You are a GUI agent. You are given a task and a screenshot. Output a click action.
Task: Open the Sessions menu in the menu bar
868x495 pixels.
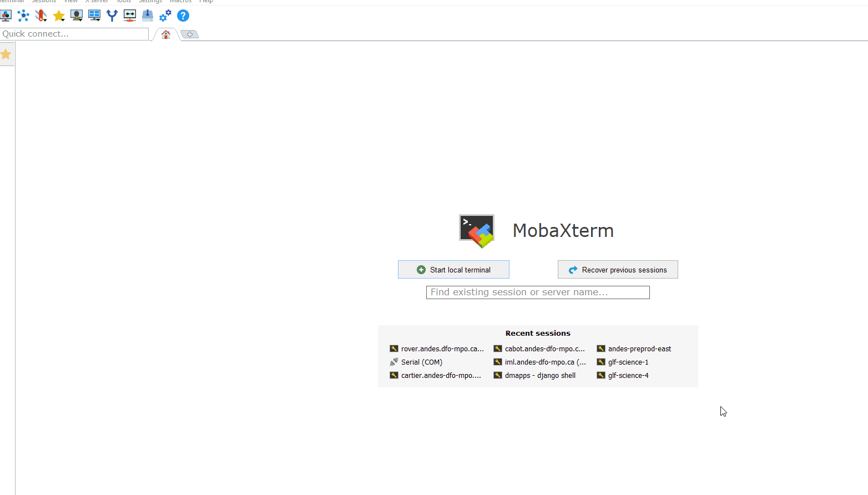44,2
